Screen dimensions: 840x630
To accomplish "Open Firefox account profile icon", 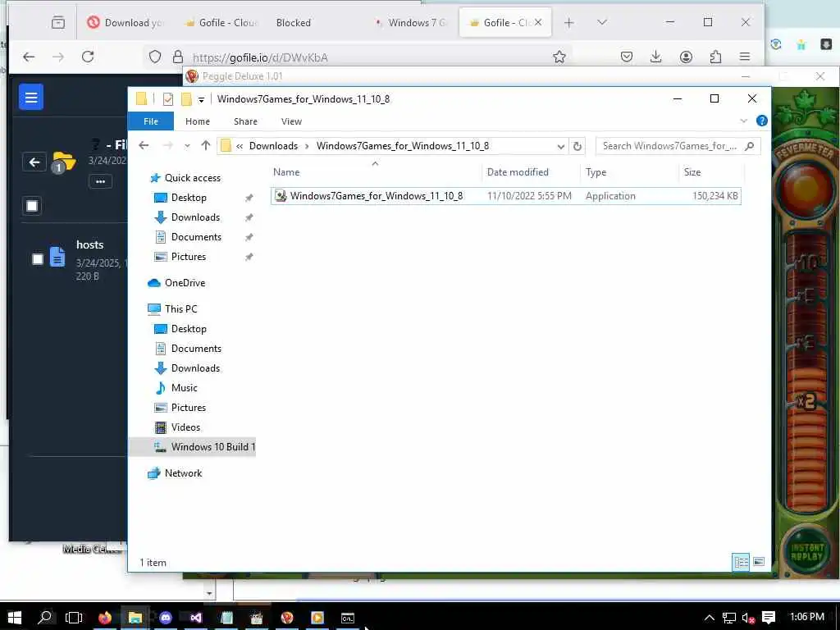I will 686,57.
